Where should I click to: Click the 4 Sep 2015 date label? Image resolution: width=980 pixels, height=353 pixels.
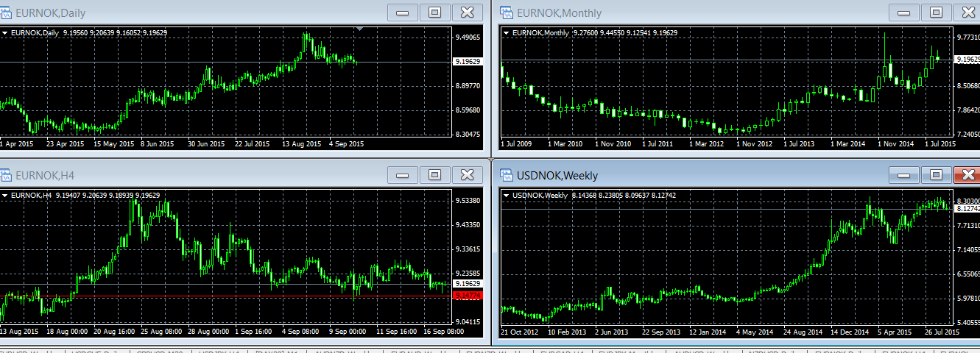coord(347,144)
